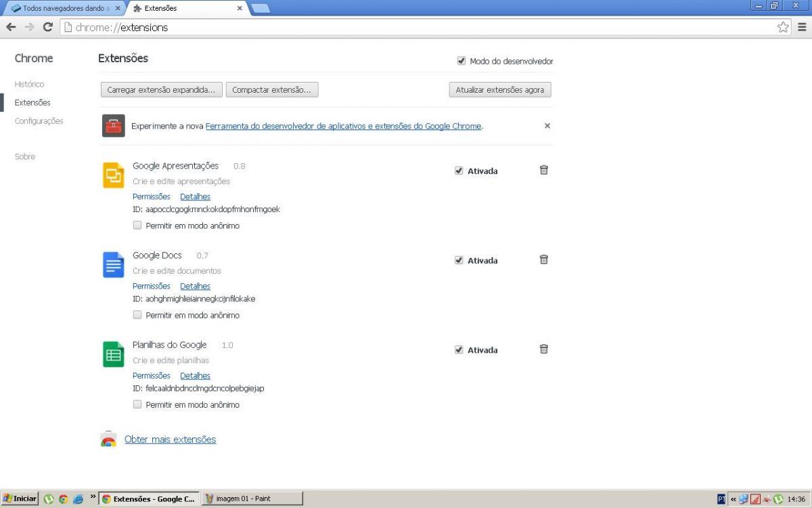Close the Extensões tab

(240, 8)
